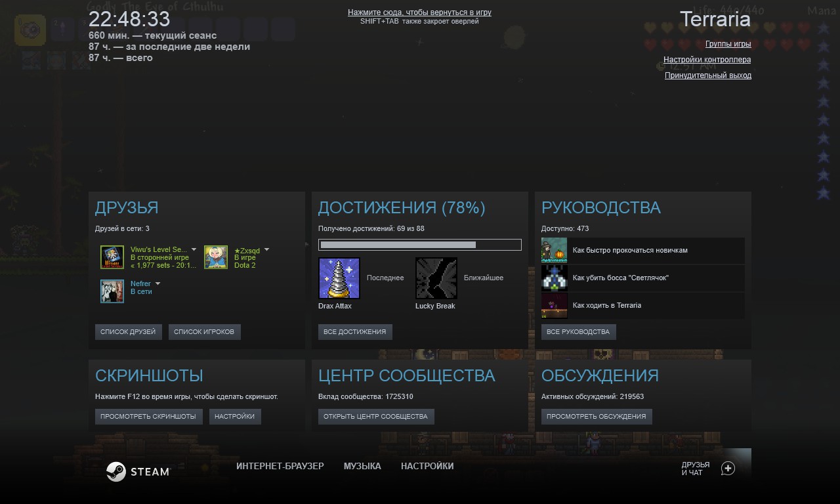Click the Steam logo in the bottom bar
The image size is (840, 504).
[138, 471]
